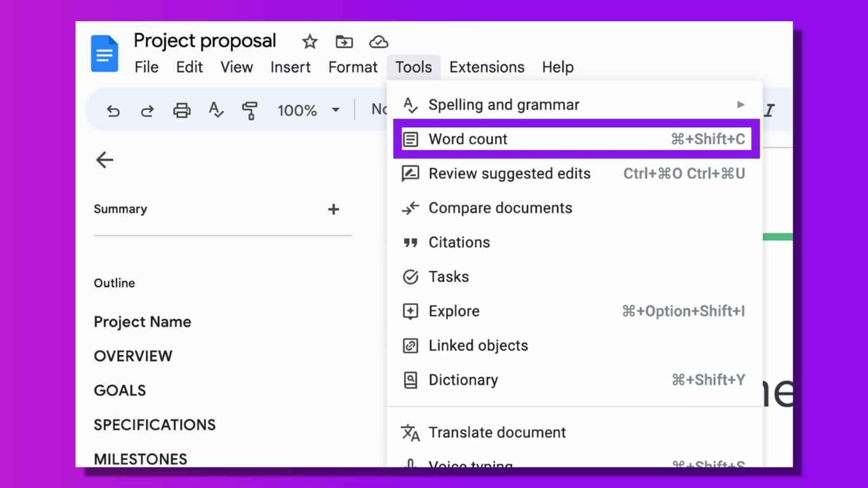This screenshot has height=488, width=868.
Task: Close the Tools menu
Action: point(413,67)
